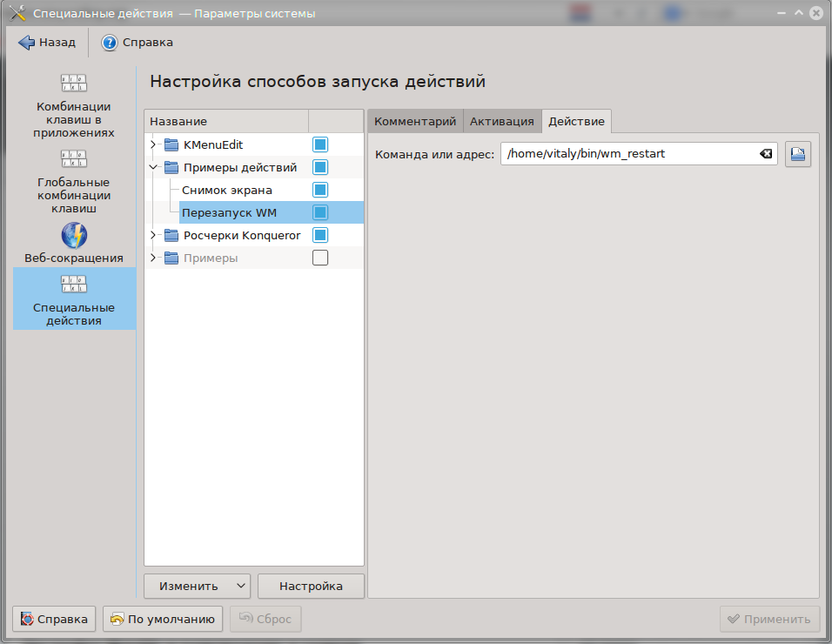Switch to the Активация tab
832x644 pixels.
click(x=501, y=121)
